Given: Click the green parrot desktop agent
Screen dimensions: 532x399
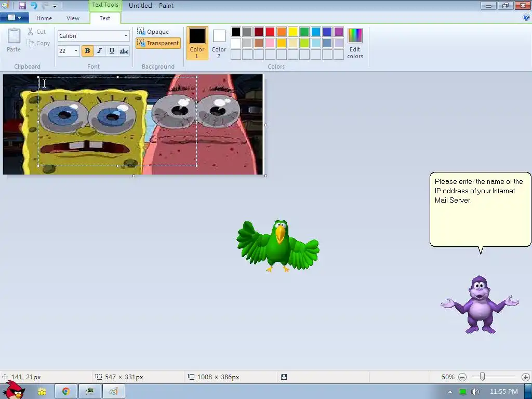Looking at the screenshot, I should point(278,246).
